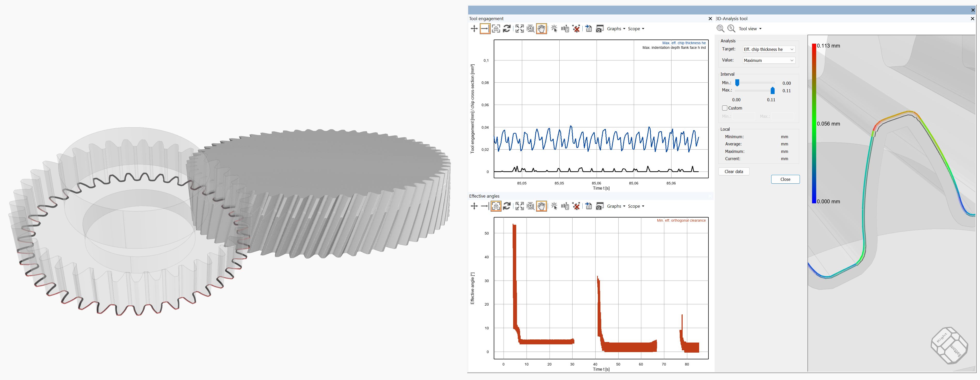Expand the Tool view dropdown

750,29
